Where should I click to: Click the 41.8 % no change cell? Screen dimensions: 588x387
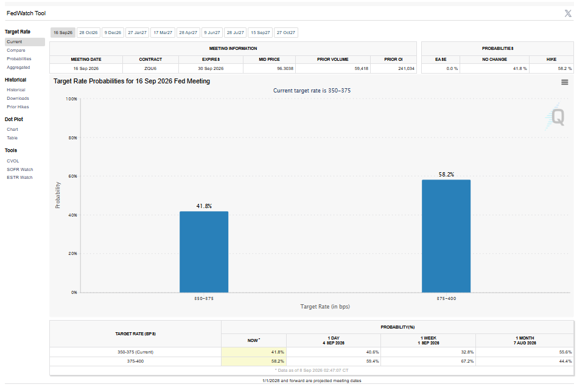tap(494, 69)
